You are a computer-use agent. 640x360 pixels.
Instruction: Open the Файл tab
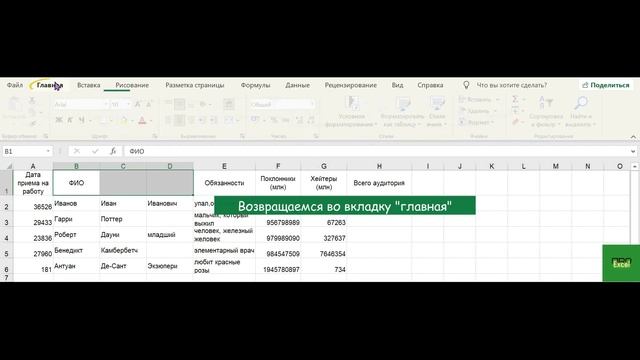pyautogui.click(x=15, y=85)
